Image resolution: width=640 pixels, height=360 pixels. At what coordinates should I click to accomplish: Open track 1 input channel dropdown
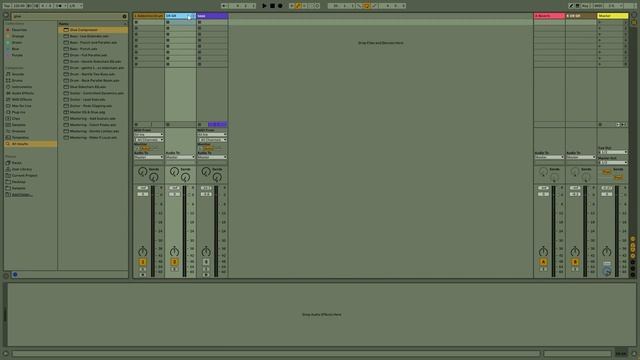pyautogui.click(x=149, y=140)
